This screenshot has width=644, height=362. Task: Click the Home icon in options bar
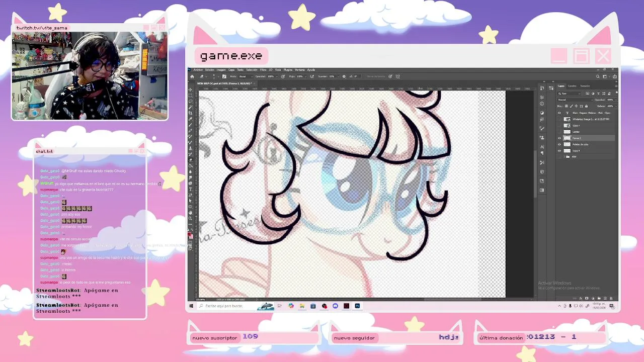(192, 76)
